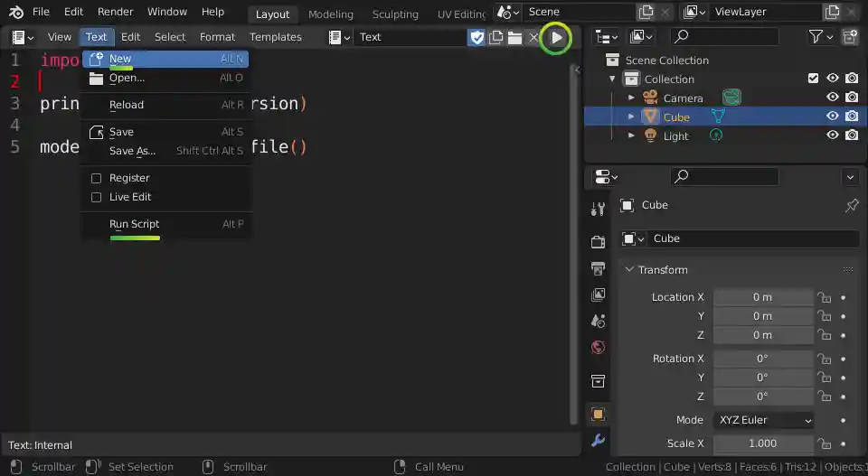
Task: Open the text editor Select menu
Action: tap(170, 37)
